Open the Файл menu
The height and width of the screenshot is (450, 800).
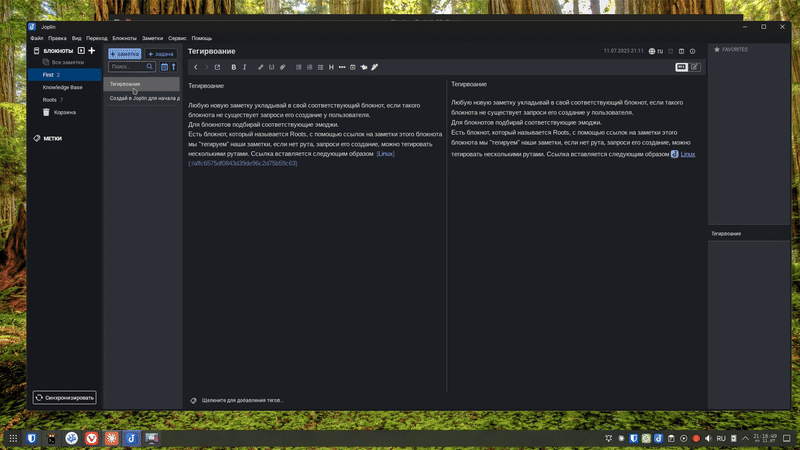tap(37, 38)
